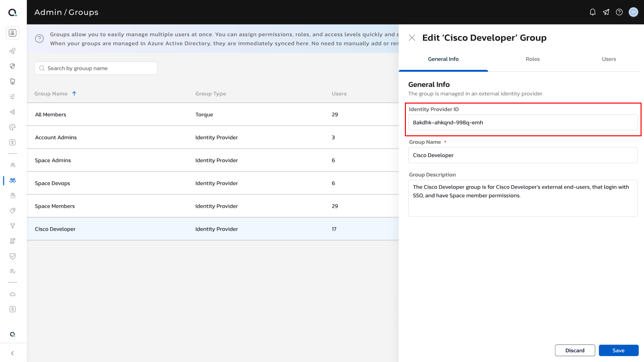This screenshot has height=362, width=644.
Task: Open your profile via the M avatar
Action: 633,12
